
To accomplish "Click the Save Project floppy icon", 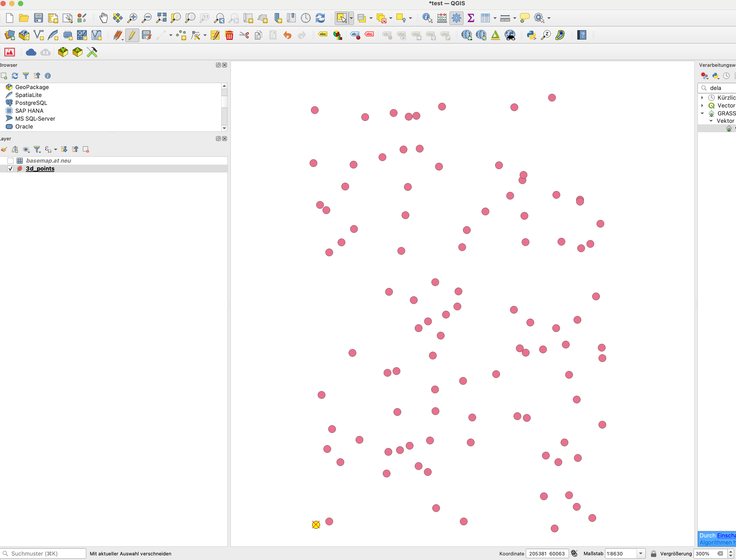I will pos(39,18).
